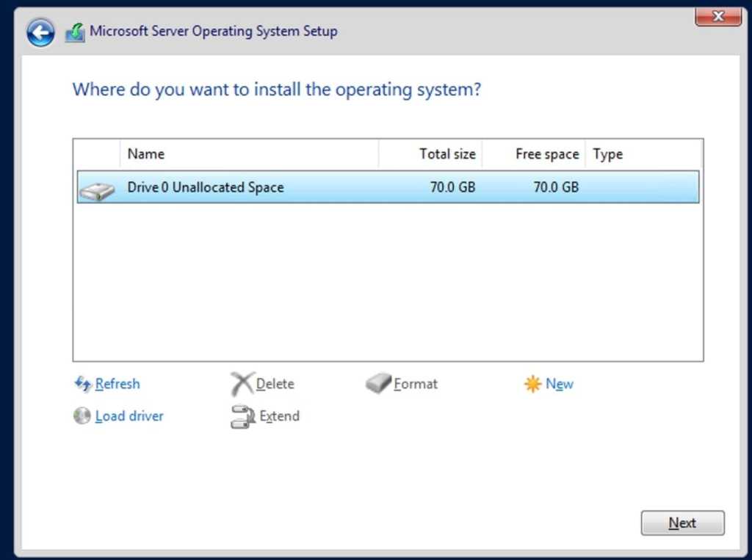Click the Load driver disc icon
The image size is (752, 560).
click(x=81, y=416)
